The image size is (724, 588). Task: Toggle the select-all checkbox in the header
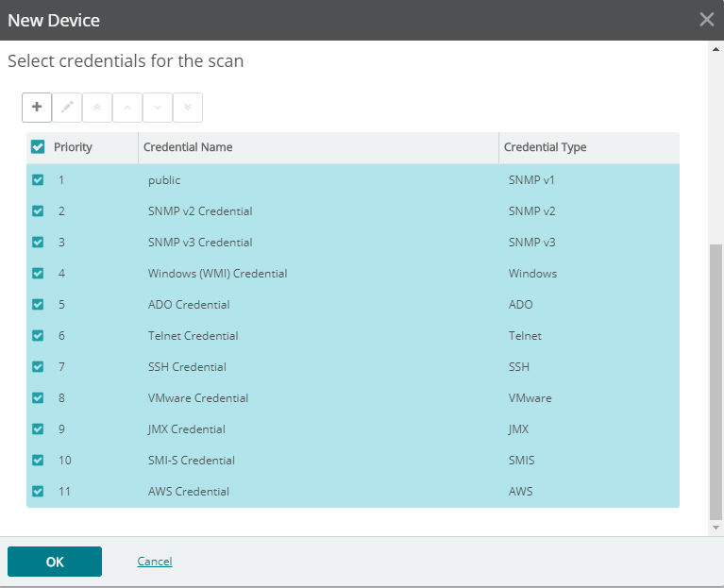click(x=38, y=147)
